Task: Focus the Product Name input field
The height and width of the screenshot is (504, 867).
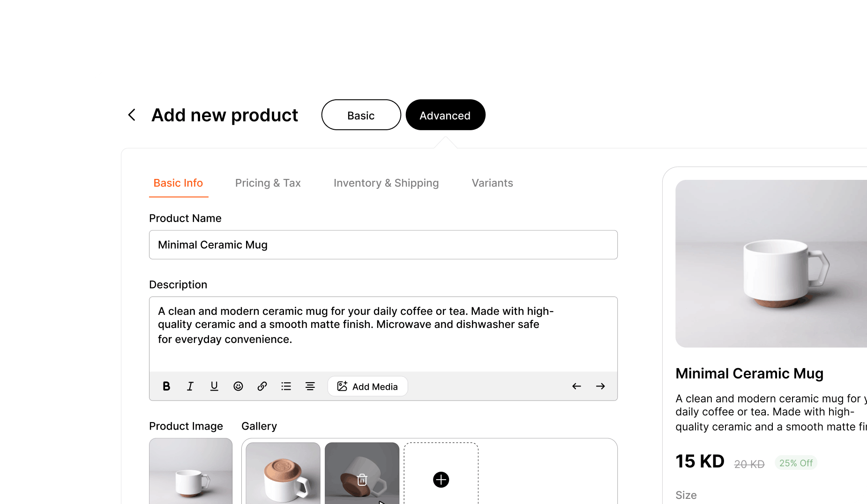Action: point(383,245)
